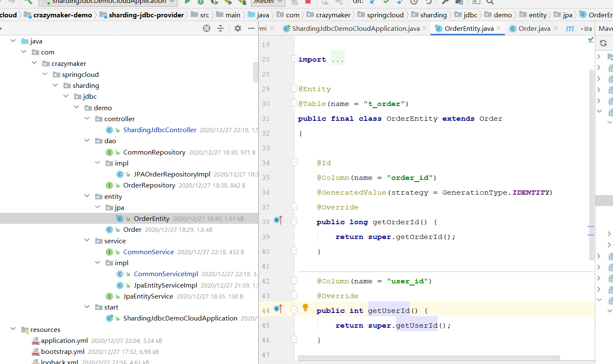
Task: Click the green inspection checkmark indicator
Action: pos(591,40)
